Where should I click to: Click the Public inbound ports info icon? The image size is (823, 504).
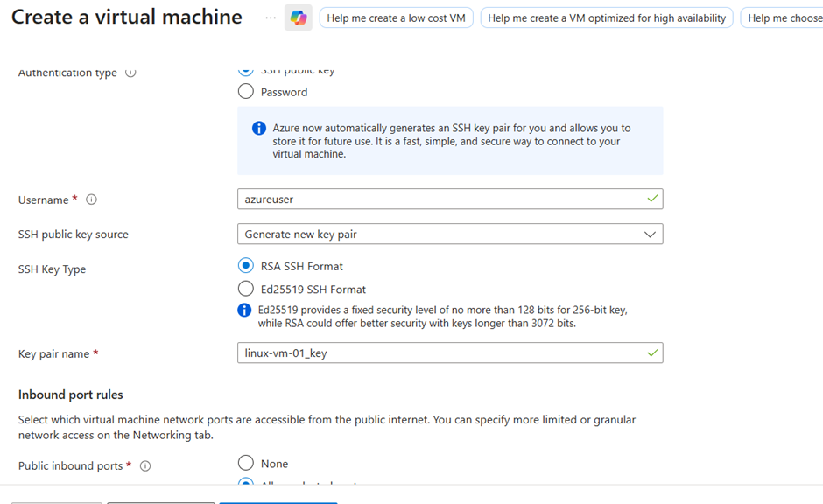click(145, 465)
